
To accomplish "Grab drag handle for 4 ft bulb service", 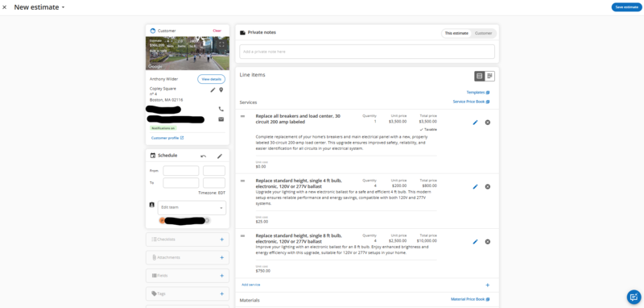I will click(x=243, y=181).
